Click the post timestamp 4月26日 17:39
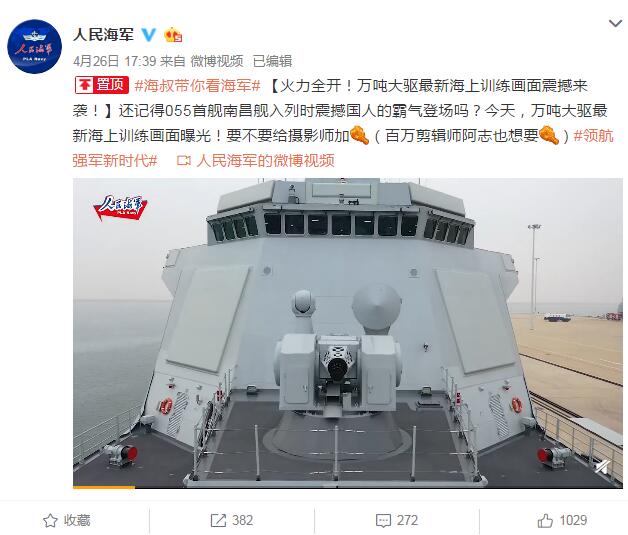Viewport: 628px width, 535px height. pos(114,61)
